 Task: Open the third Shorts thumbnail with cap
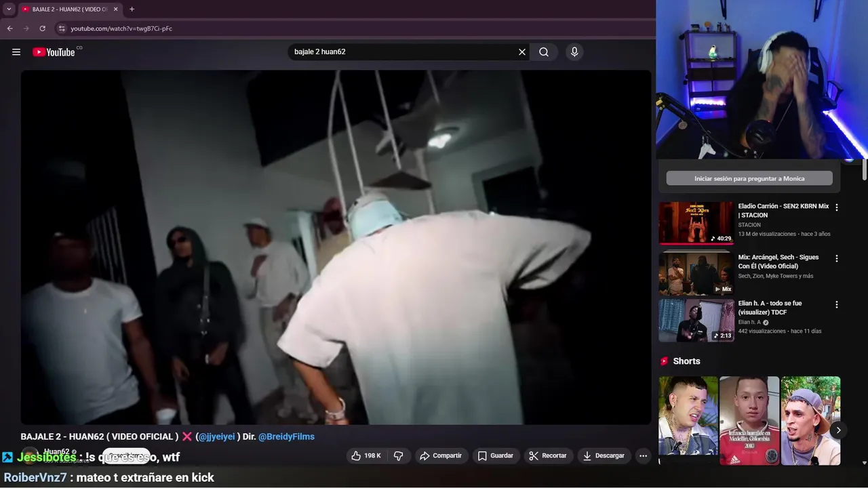pyautogui.click(x=810, y=421)
